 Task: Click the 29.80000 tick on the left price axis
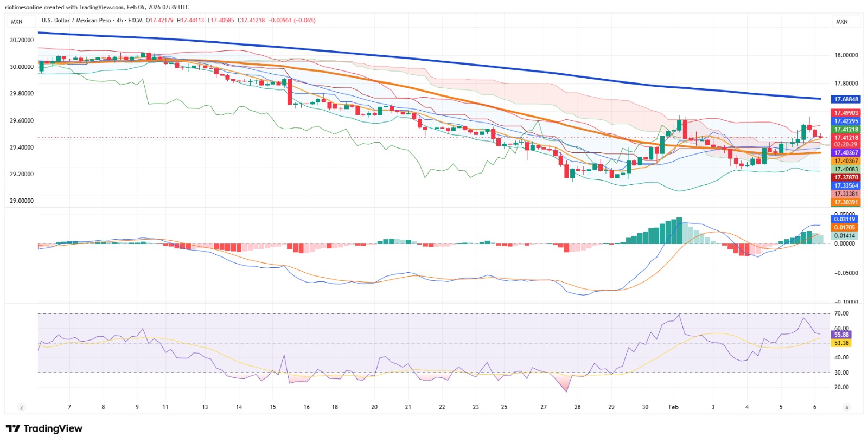click(22, 93)
